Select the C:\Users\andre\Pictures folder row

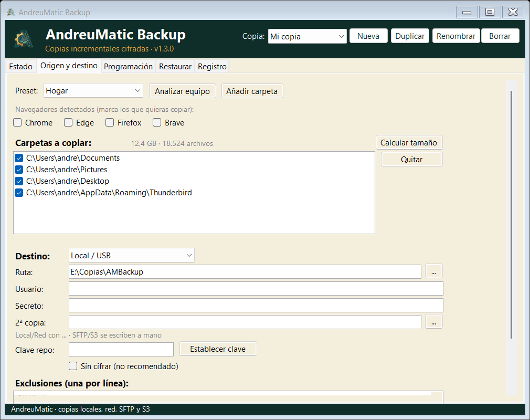point(194,170)
